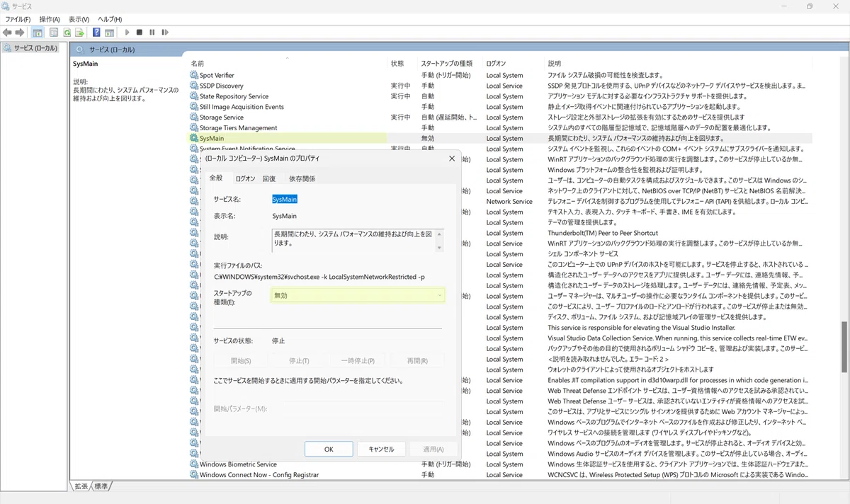Open the blue help question mark icon

pos(97,33)
